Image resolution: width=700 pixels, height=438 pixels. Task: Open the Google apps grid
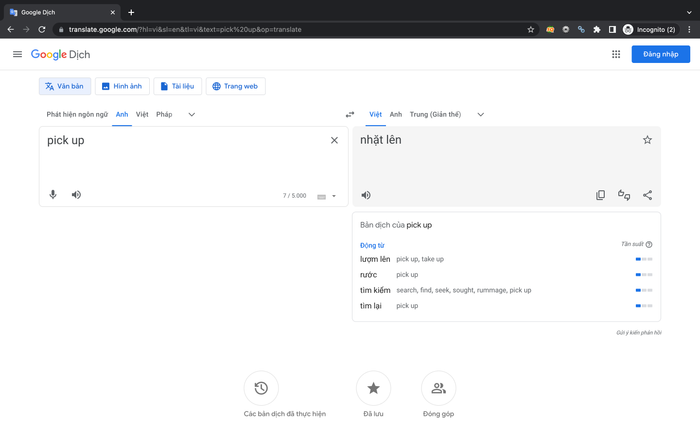[x=616, y=54]
